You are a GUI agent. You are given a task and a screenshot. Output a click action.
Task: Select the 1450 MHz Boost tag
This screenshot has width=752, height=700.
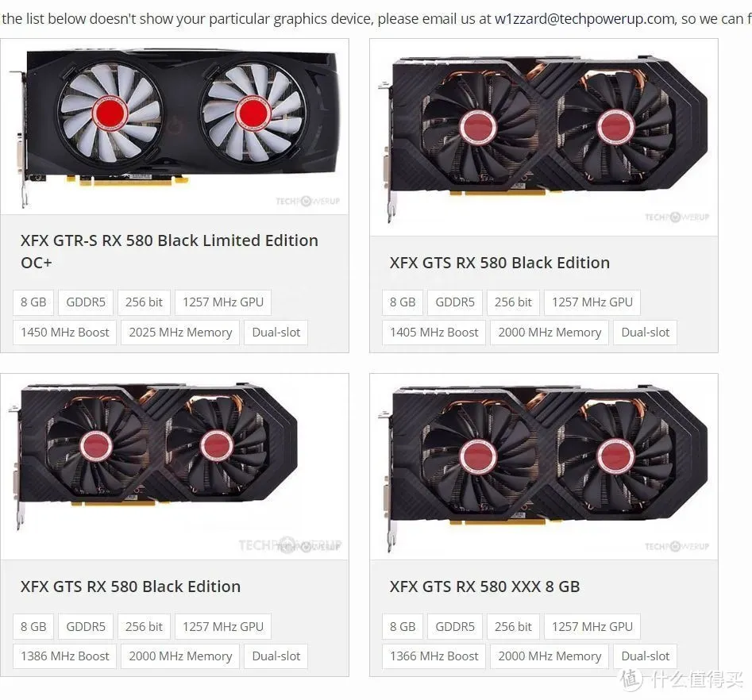point(65,333)
